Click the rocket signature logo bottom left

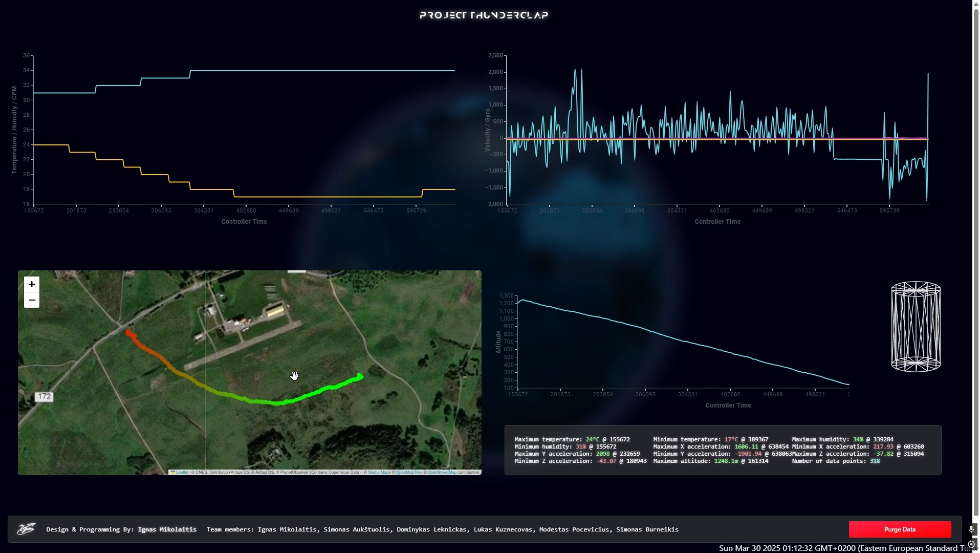coord(26,529)
